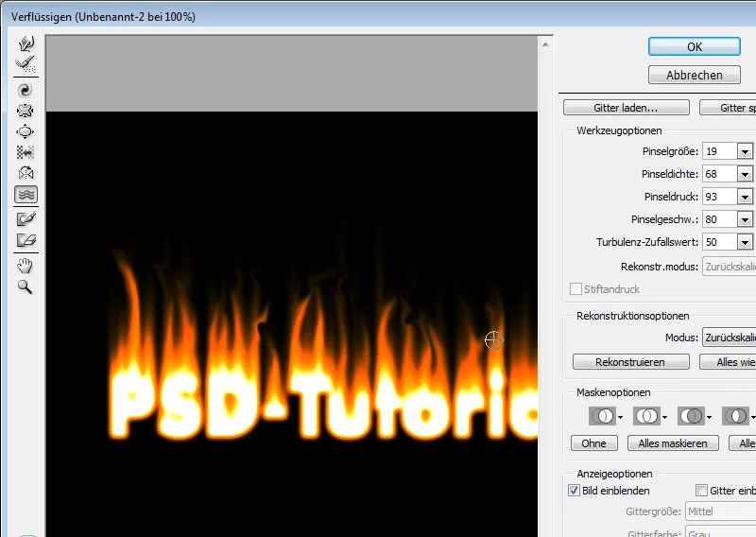Open third mask option dropdown arrow
Screen dimensions: 756x537
coord(710,417)
